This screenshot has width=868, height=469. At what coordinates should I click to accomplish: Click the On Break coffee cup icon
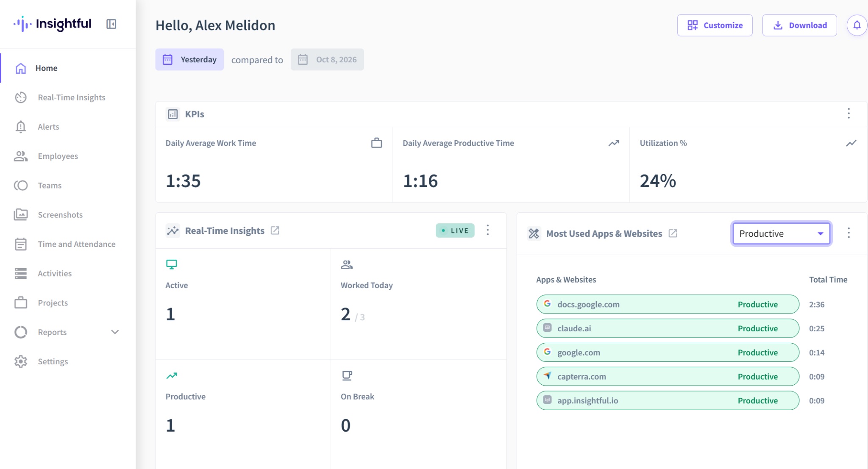coord(347,376)
